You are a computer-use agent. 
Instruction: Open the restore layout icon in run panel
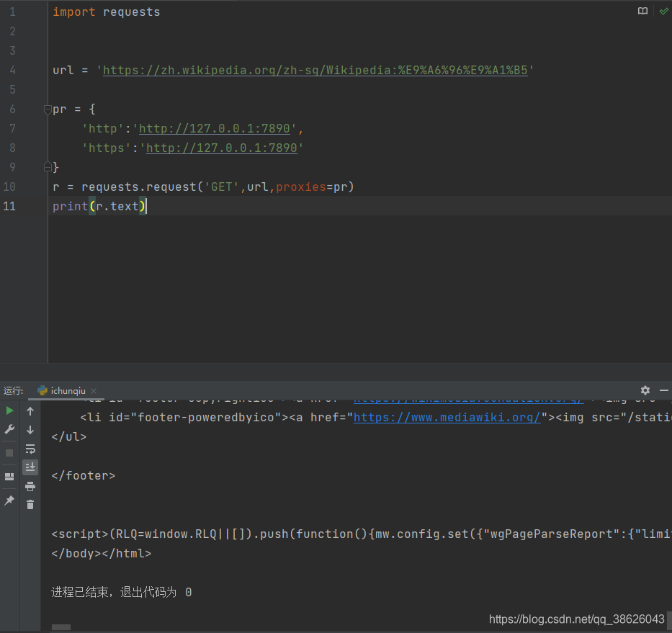click(9, 477)
